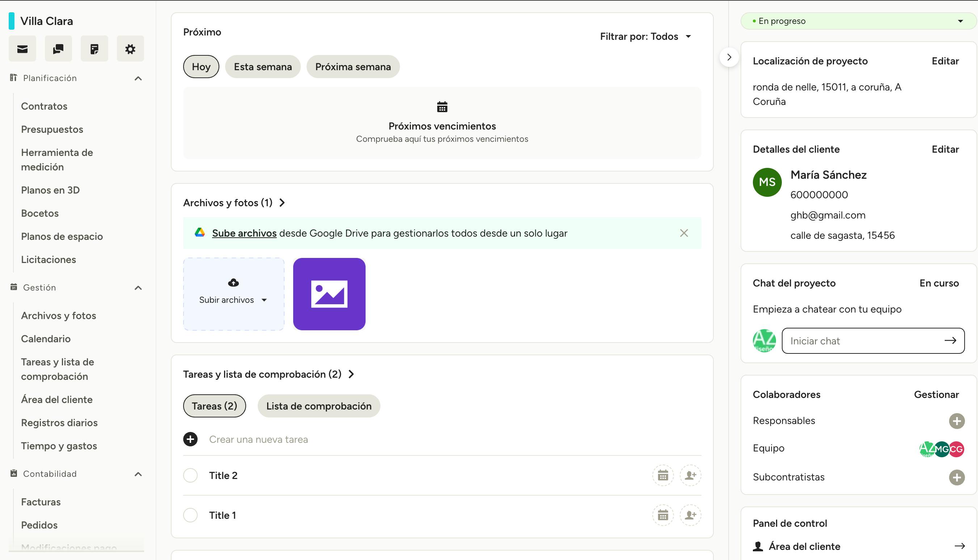
Task: Click the Villa Clara cyan color swatch
Action: point(12,21)
